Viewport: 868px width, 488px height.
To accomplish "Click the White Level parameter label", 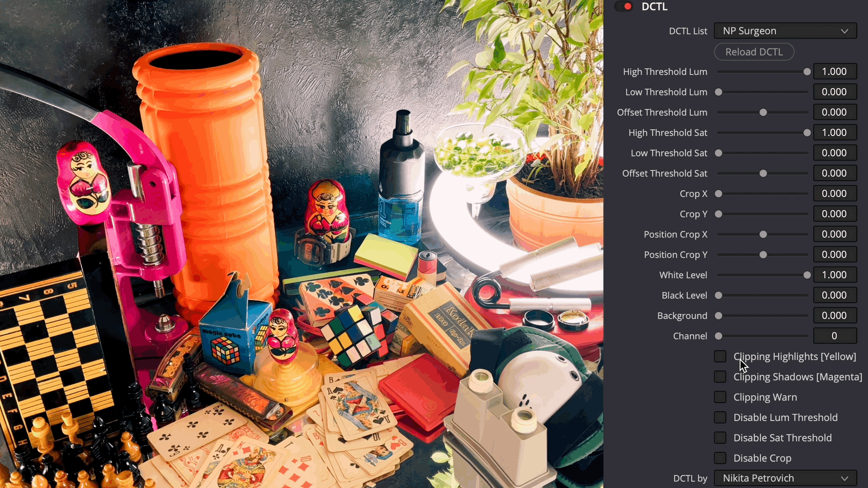I will point(683,275).
